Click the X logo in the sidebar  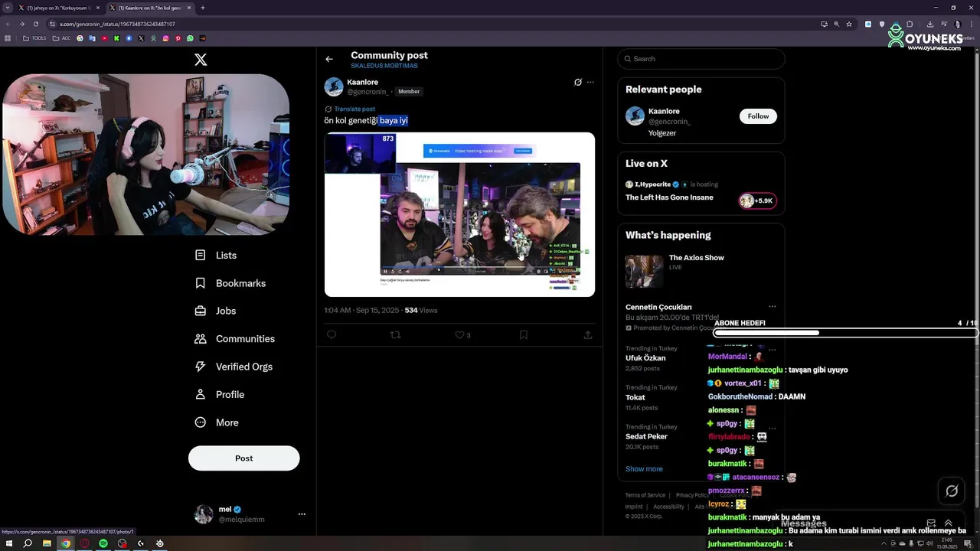[201, 60]
